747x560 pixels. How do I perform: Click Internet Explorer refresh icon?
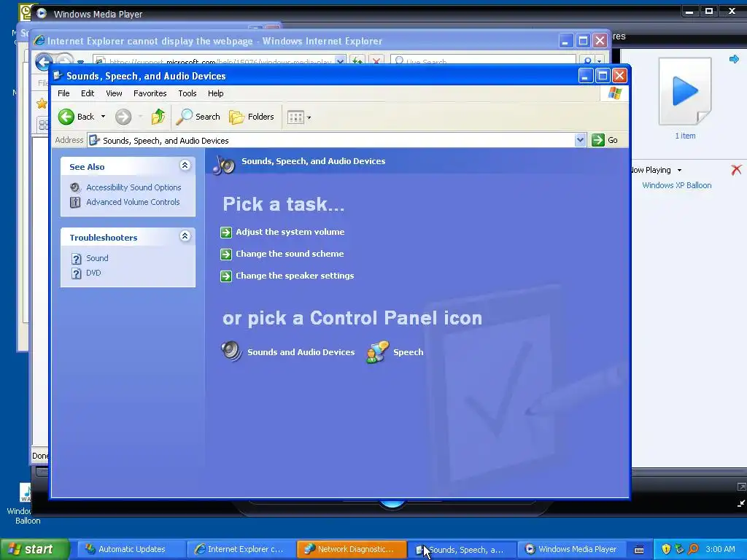(357, 61)
